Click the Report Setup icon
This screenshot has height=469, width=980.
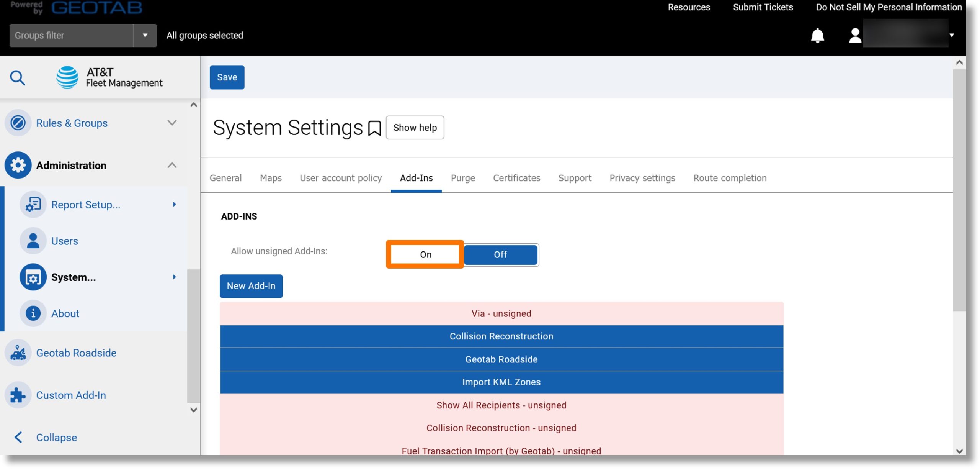pyautogui.click(x=33, y=205)
